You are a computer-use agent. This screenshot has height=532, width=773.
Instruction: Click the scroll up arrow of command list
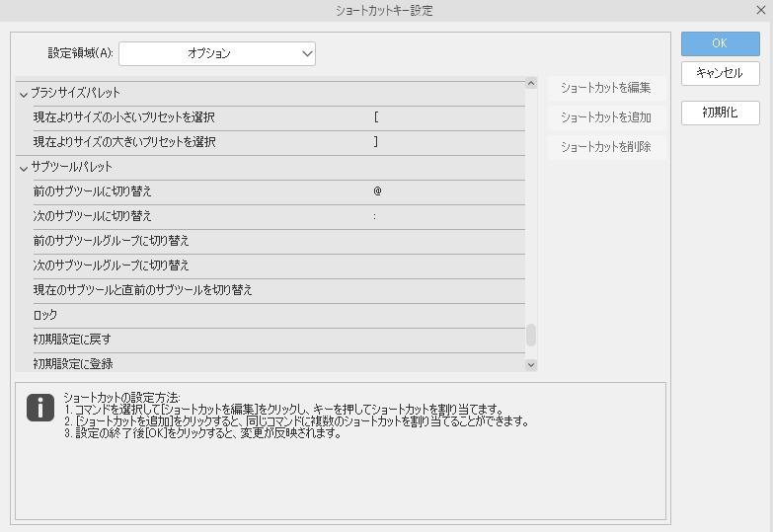531,83
